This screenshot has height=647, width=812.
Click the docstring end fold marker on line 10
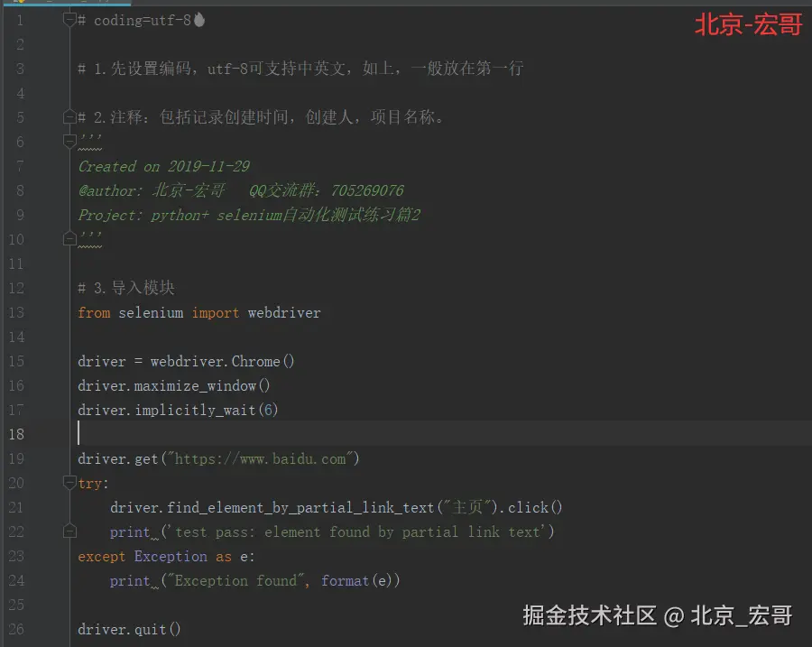pos(69,238)
